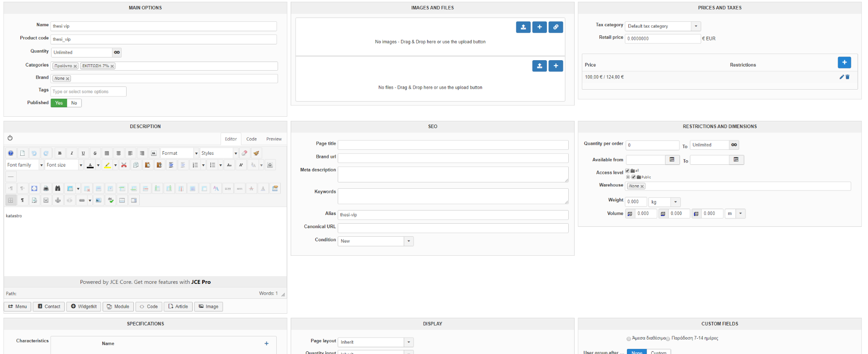Click the images upload icon
The width and height of the screenshot is (868, 354).
523,27
